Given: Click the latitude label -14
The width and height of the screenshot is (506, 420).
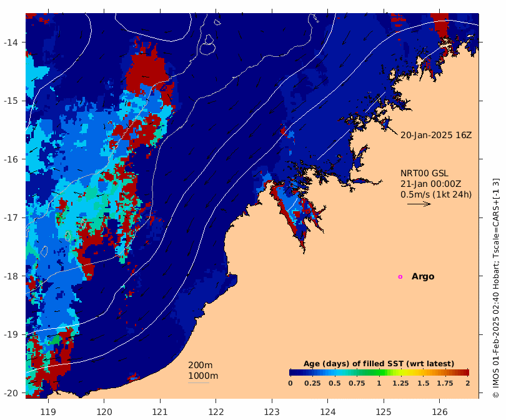Looking at the screenshot, I should pyautogui.click(x=11, y=42).
